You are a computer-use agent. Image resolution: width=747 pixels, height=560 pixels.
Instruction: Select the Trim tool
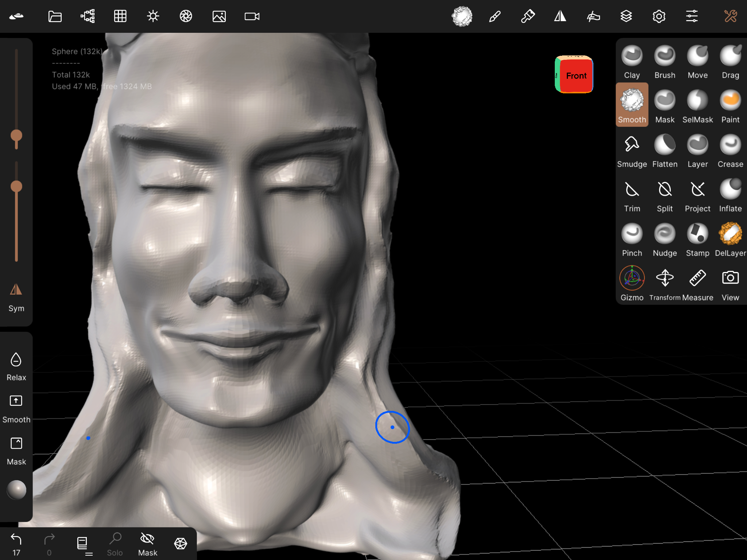click(632, 195)
